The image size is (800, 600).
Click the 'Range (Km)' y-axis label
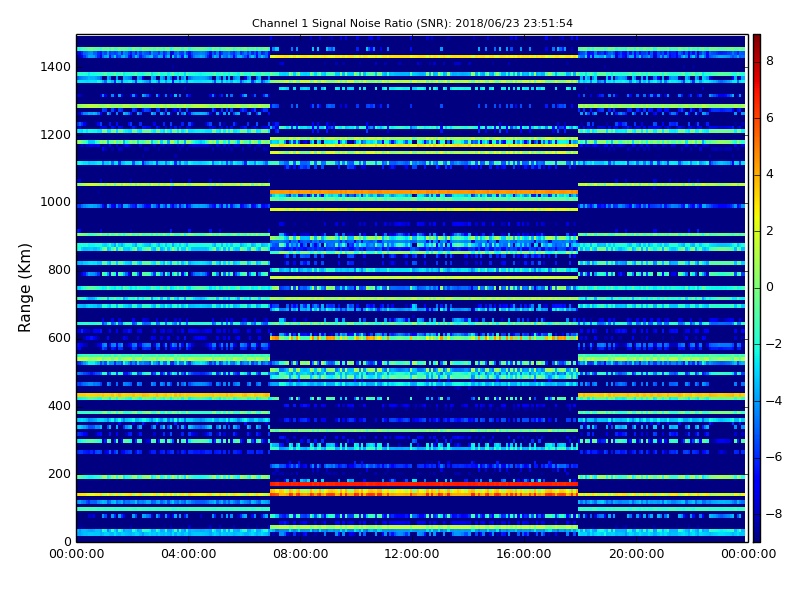click(x=24, y=288)
